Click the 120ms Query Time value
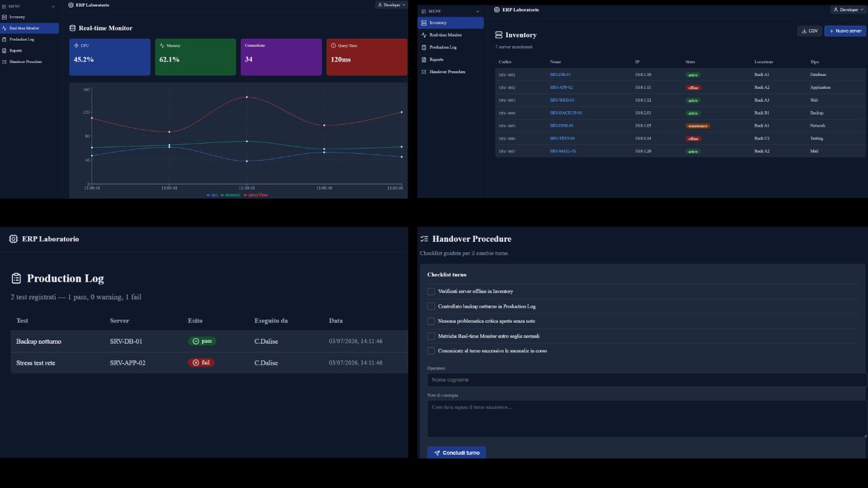868x488 pixels. click(340, 60)
